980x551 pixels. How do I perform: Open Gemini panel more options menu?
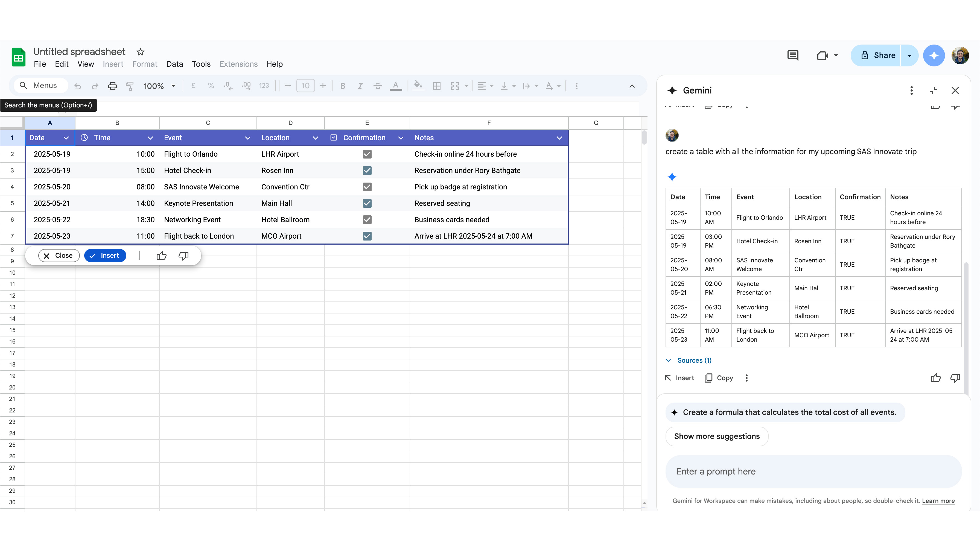pos(912,90)
